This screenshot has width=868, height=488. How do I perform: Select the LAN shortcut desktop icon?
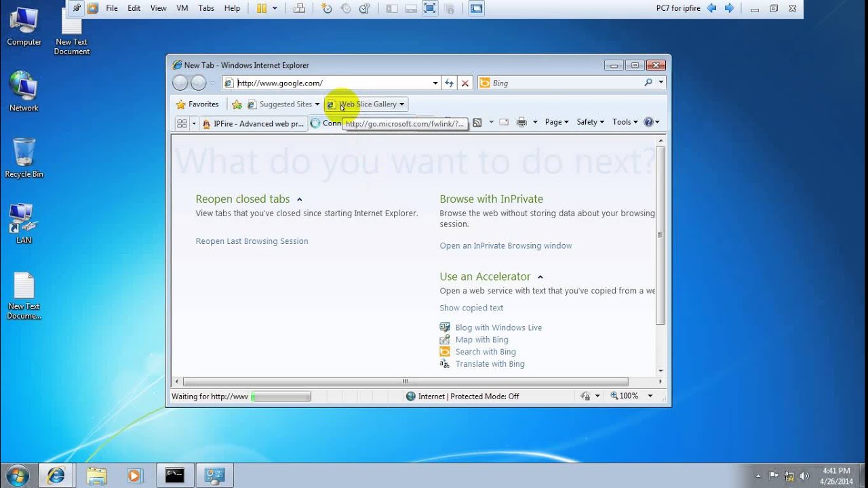pos(24,224)
